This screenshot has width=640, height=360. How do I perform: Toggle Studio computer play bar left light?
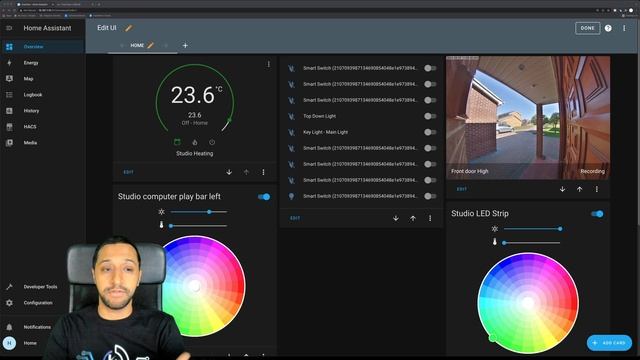[x=264, y=197]
